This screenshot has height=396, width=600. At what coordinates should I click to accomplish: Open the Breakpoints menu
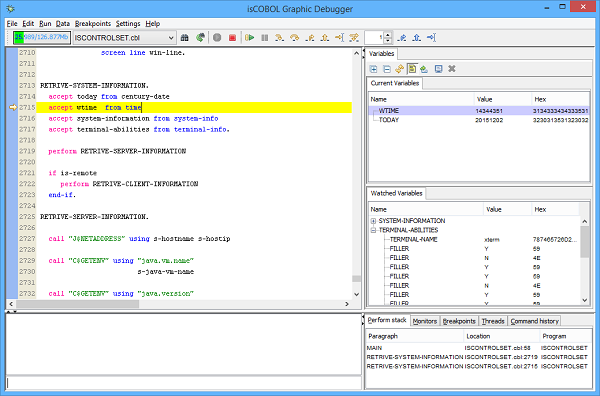coord(93,24)
